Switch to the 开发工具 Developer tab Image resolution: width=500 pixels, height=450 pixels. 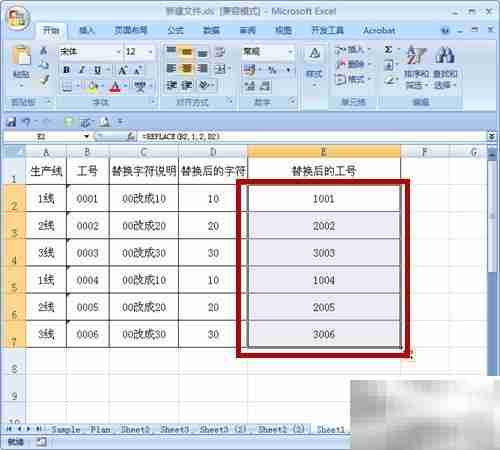pos(327,30)
